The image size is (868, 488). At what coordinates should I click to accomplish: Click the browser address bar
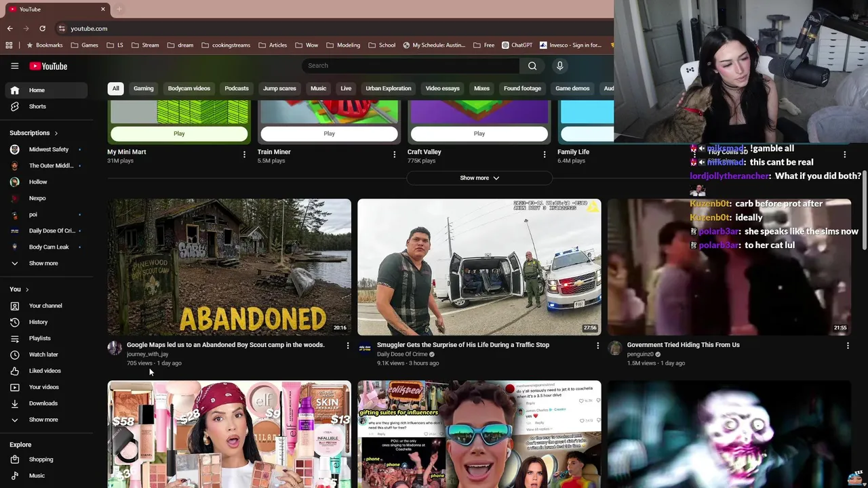[332, 28]
